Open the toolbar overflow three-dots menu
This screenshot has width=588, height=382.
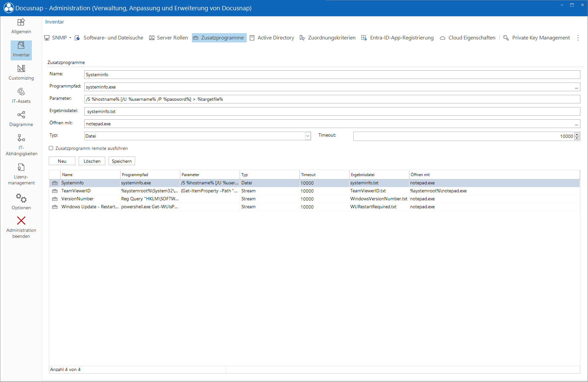point(578,38)
